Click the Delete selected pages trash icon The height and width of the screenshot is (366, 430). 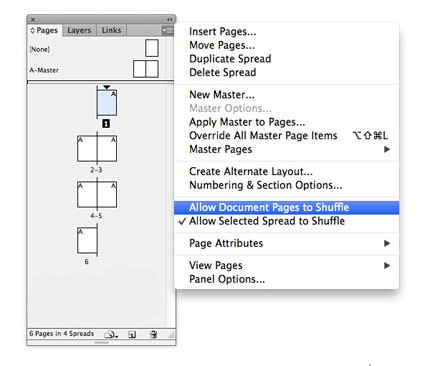pos(153,334)
